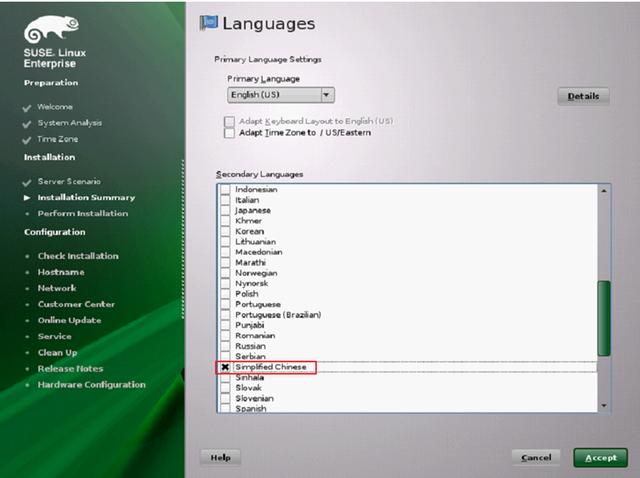Check the Khmer language box
The width and height of the screenshot is (640, 478).
click(x=225, y=221)
